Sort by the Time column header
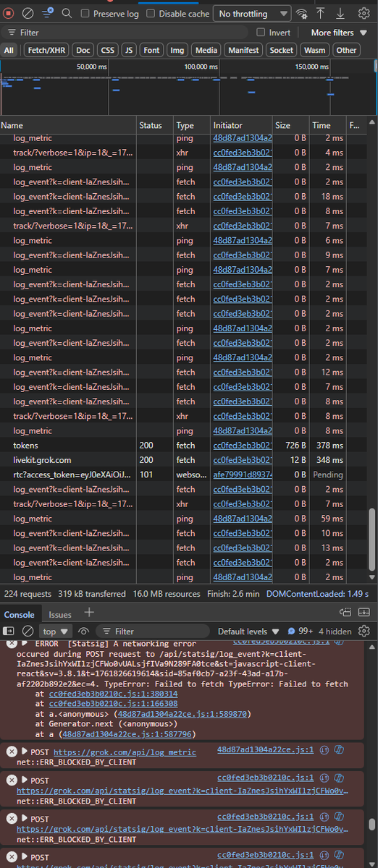378x868 pixels. tap(328, 125)
